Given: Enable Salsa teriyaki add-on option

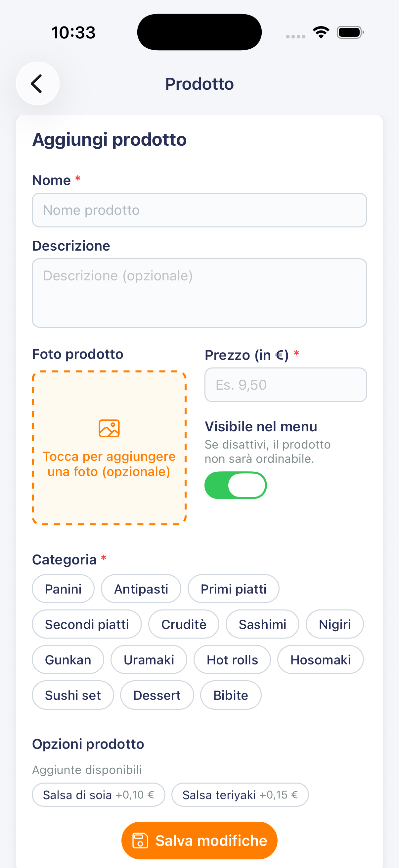Looking at the screenshot, I should [240, 795].
